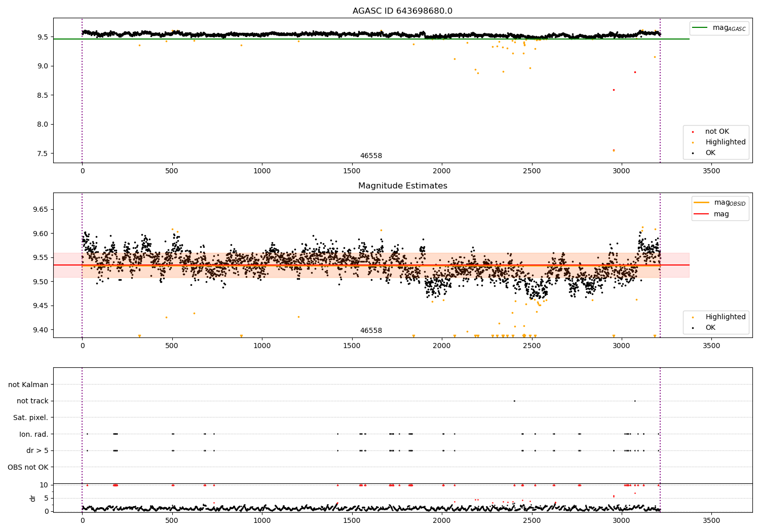The image size is (760, 532).
Task: Click 'Highlighted' in the top plot legend
Action: (725, 142)
